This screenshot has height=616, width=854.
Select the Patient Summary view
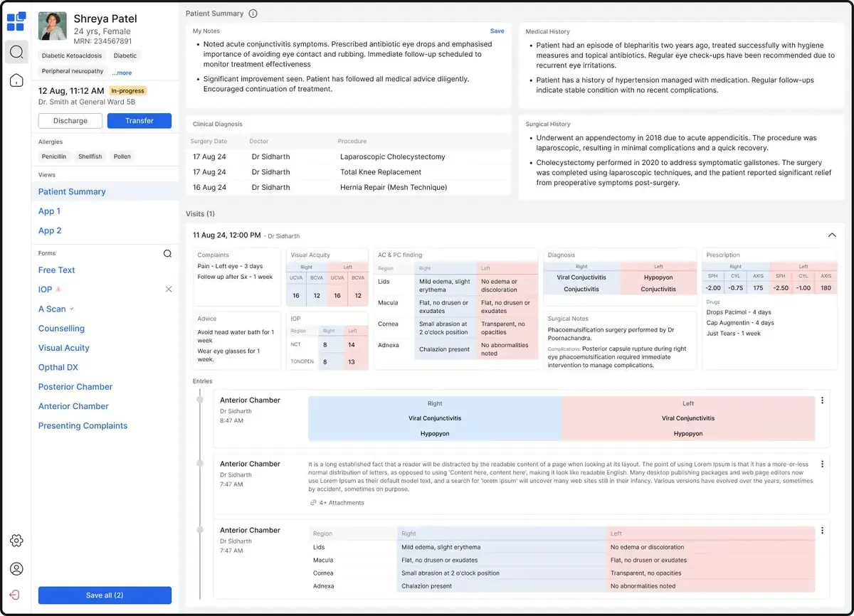tap(72, 191)
